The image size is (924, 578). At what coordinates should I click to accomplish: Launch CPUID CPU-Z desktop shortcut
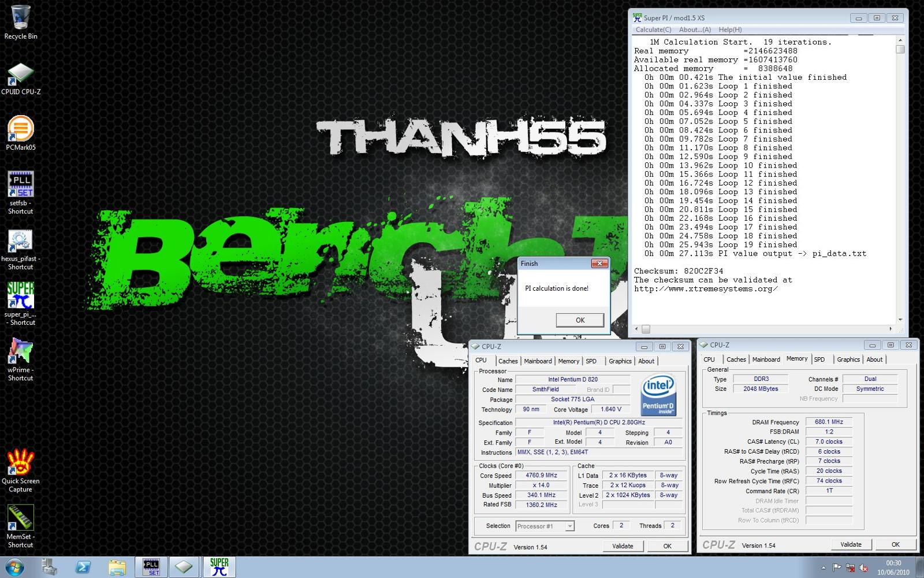[21, 79]
